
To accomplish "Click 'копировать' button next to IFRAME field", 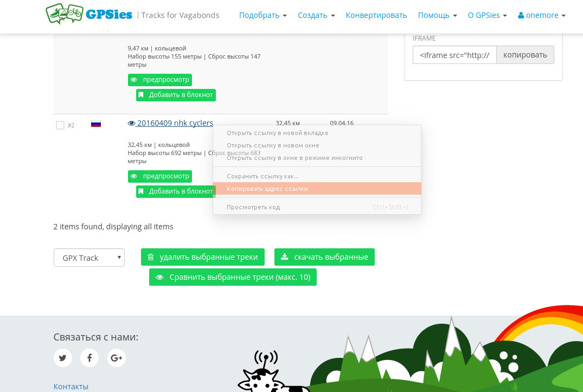I will [x=525, y=55].
